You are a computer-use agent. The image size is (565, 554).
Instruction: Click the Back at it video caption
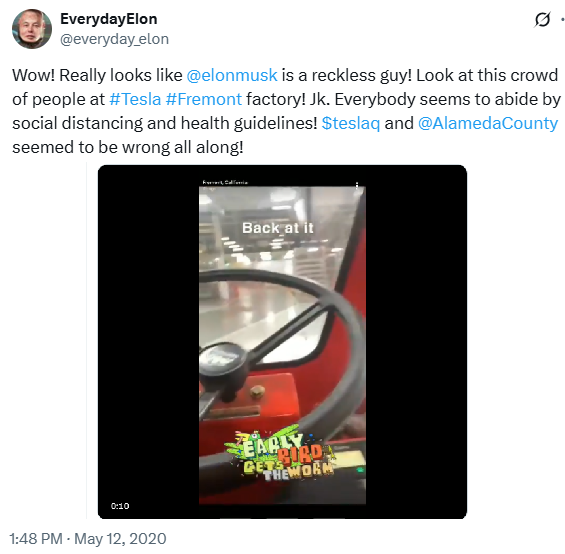(x=277, y=228)
